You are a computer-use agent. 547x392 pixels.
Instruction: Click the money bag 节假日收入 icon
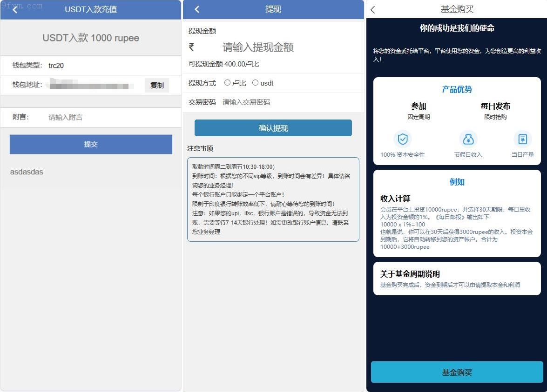click(468, 139)
